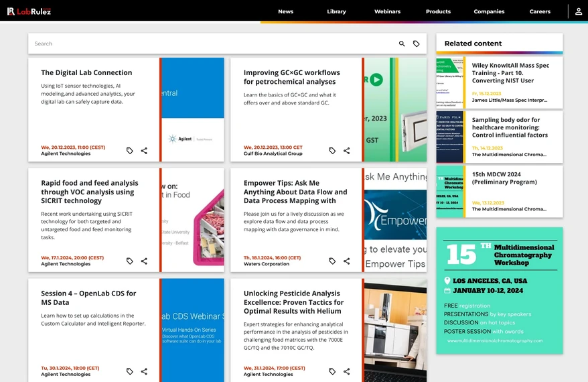Click date We, 20.12.2023, 11:00 (CEST)
The width and height of the screenshot is (588, 382).
73,147
